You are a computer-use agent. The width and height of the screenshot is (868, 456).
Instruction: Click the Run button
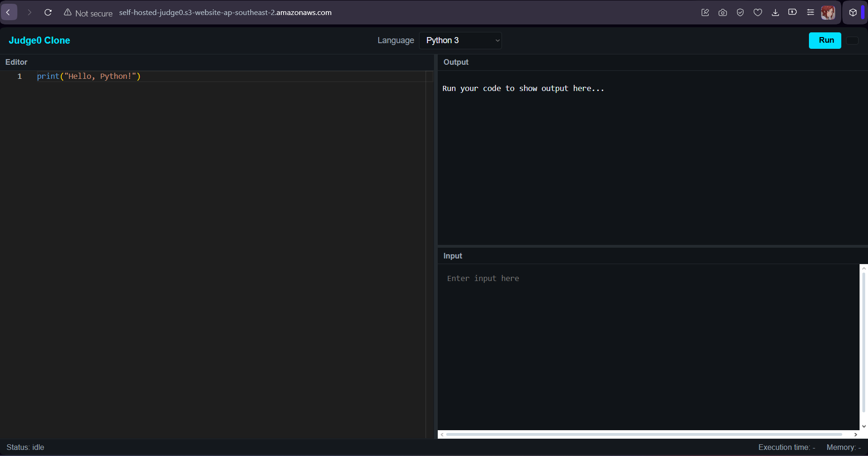click(825, 40)
